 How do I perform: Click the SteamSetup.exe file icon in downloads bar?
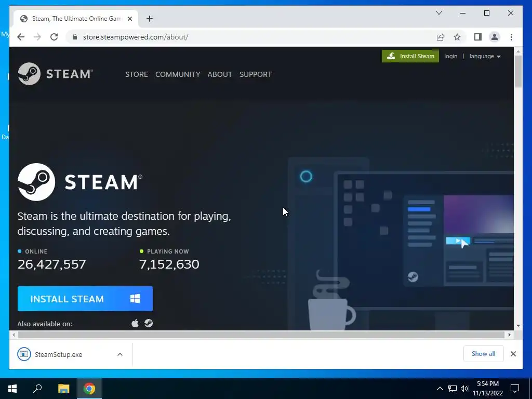[24, 354]
